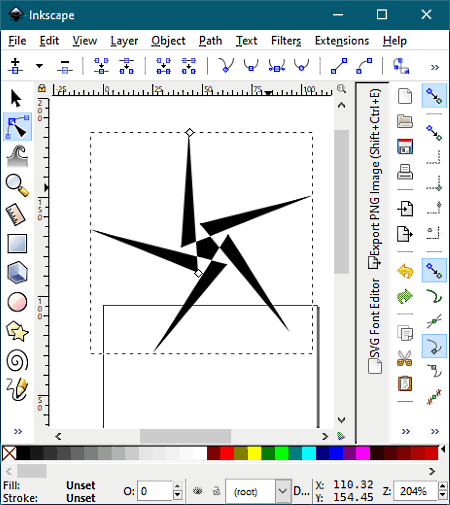The height and width of the screenshot is (505, 450).
Task: Select the Star and polygon tool
Action: 17,331
